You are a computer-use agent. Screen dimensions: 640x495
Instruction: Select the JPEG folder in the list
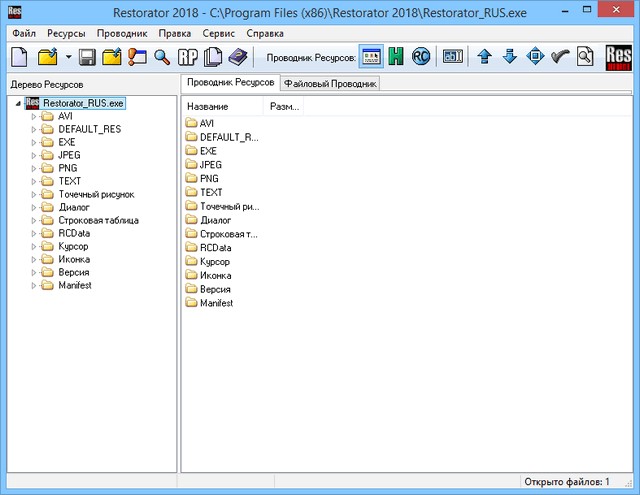[x=210, y=164]
